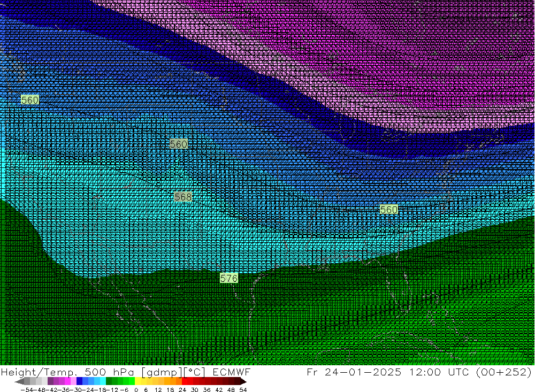Pick the cyan swatch before the dark green swatch
Screen dimensions: 535x392
[103, 381]
